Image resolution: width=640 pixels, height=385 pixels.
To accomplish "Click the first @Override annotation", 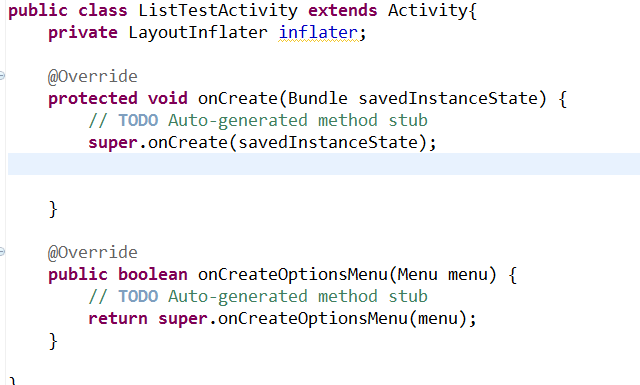I will 93,76.
